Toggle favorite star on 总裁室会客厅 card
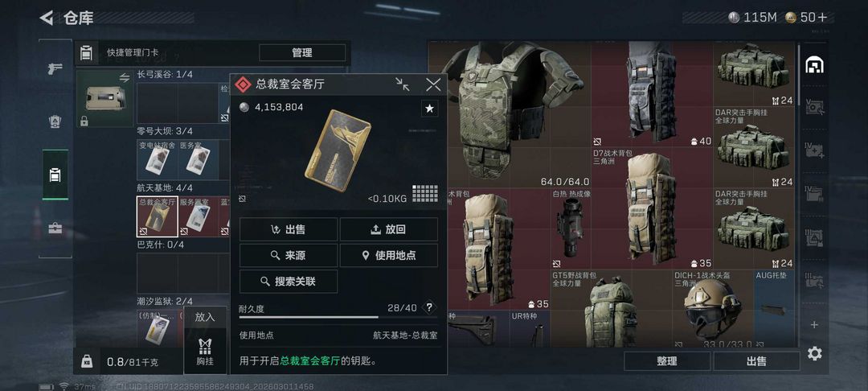868x391 pixels. tap(429, 109)
